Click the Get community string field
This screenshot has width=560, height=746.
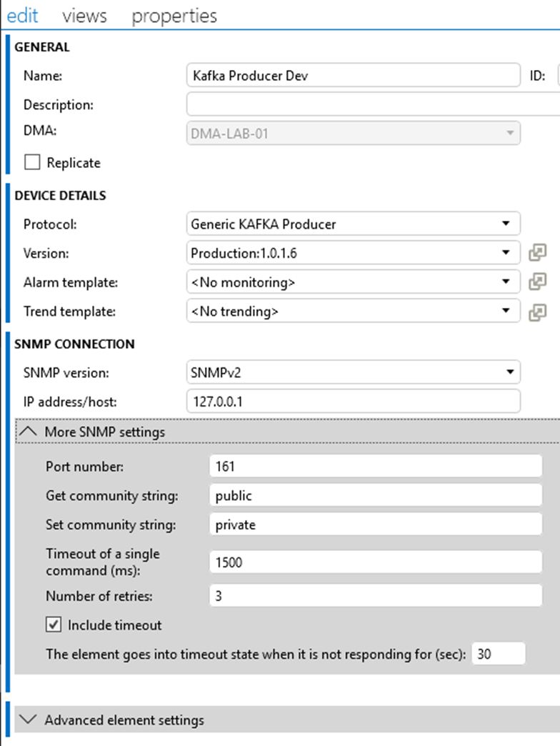376,496
